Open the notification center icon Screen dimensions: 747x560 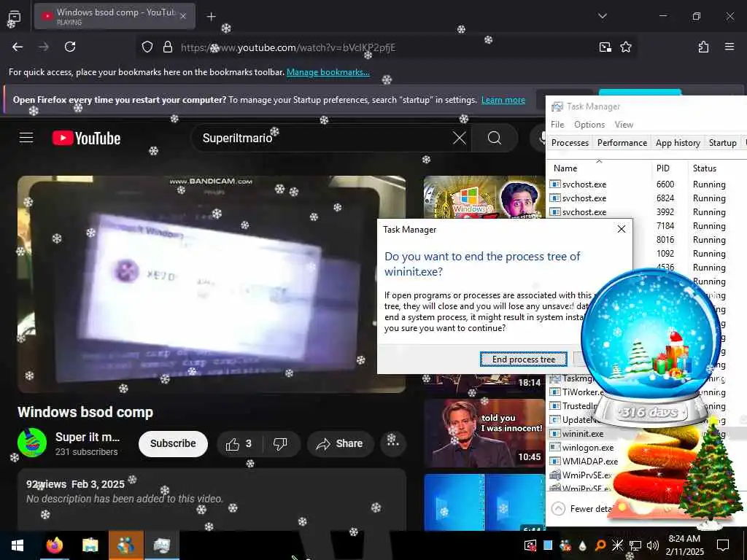coord(723,545)
